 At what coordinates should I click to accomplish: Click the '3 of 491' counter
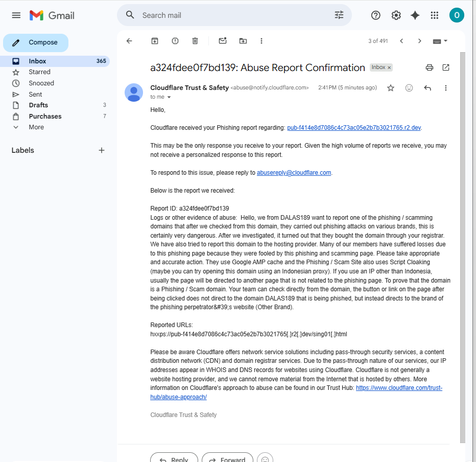378,41
